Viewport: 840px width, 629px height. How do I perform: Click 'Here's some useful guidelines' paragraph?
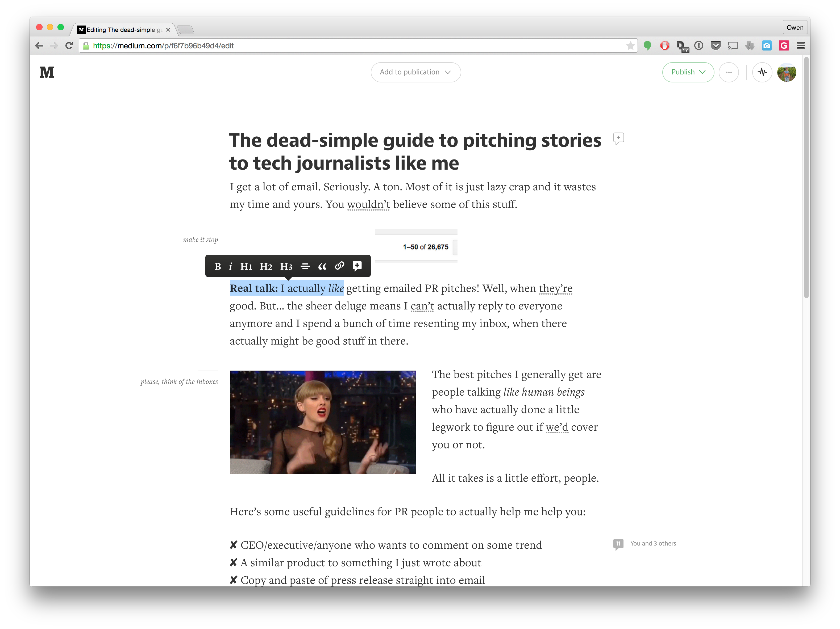pyautogui.click(x=407, y=512)
